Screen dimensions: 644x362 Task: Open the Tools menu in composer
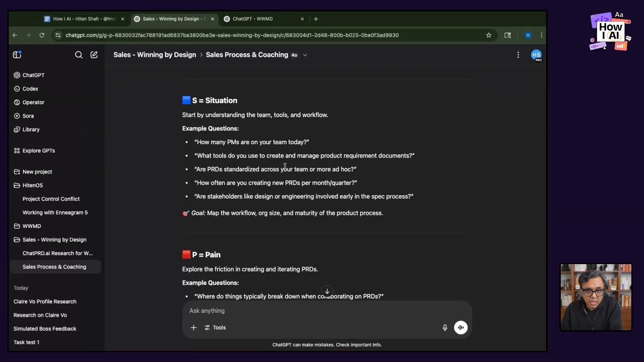tap(215, 327)
